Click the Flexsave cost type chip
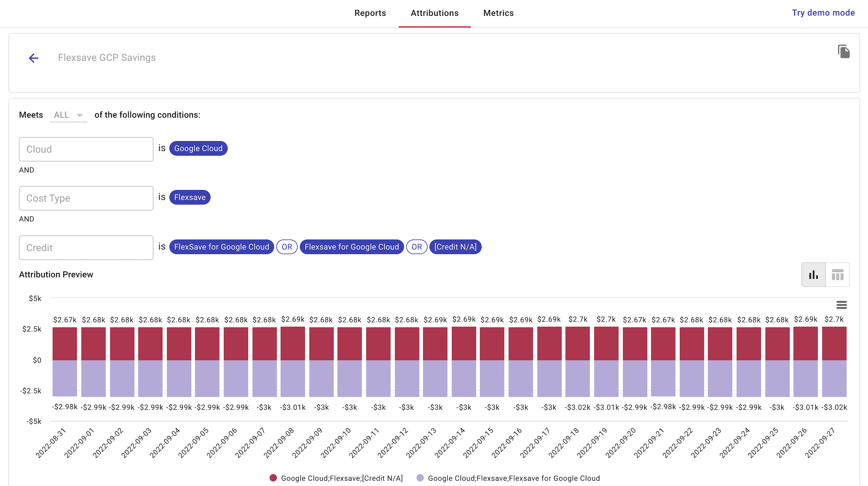Screen dimensions: 868x486 pos(190,197)
